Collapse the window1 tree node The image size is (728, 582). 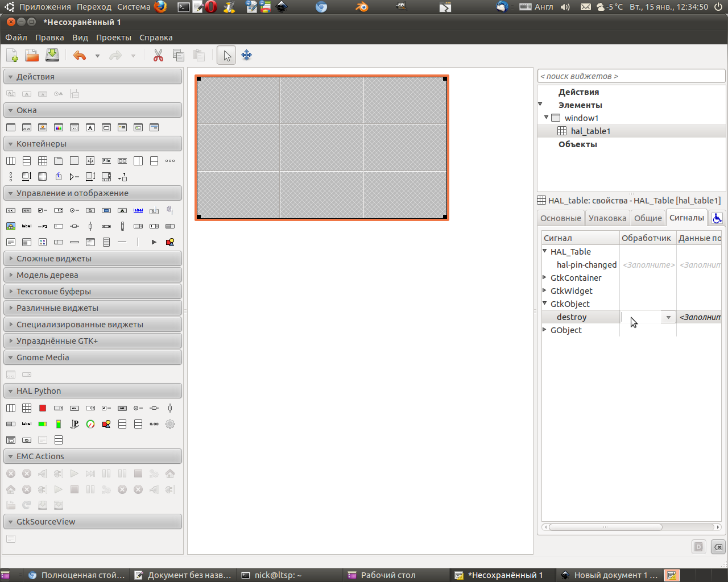pyautogui.click(x=547, y=118)
